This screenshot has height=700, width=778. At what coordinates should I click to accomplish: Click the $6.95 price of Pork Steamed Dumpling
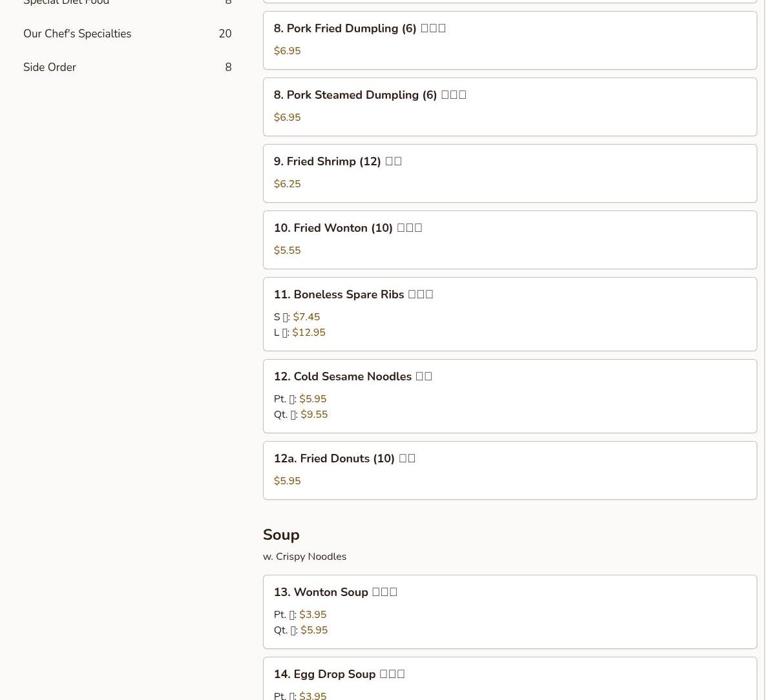[287, 118]
